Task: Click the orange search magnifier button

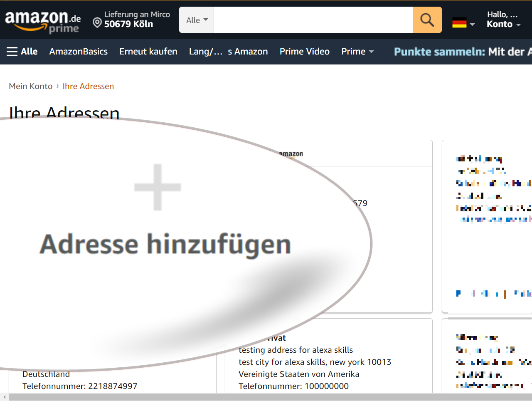Action: point(427,20)
